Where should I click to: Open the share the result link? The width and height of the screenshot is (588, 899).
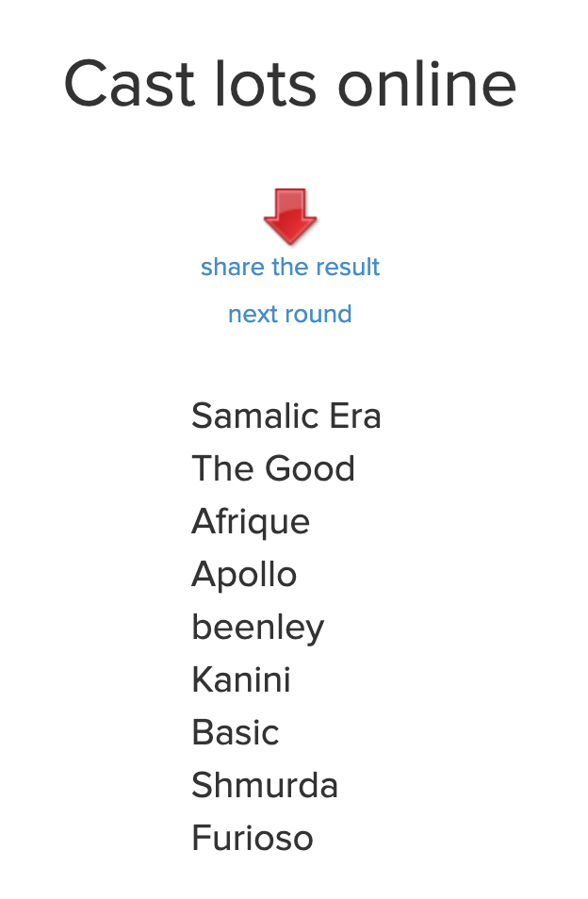tap(290, 268)
